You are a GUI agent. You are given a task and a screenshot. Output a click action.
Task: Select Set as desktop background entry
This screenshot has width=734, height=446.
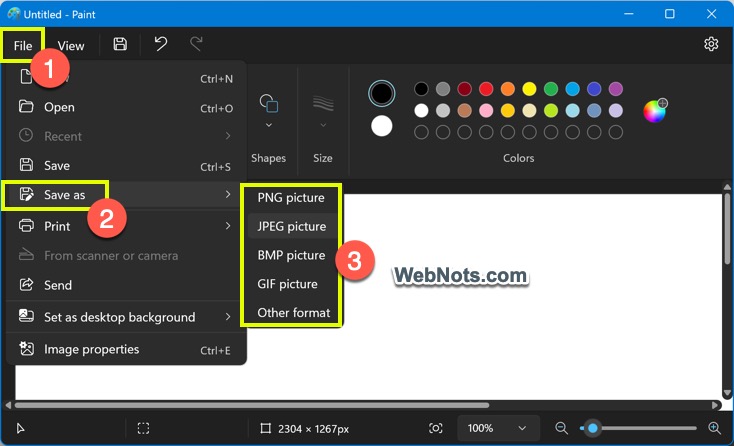[126, 317]
